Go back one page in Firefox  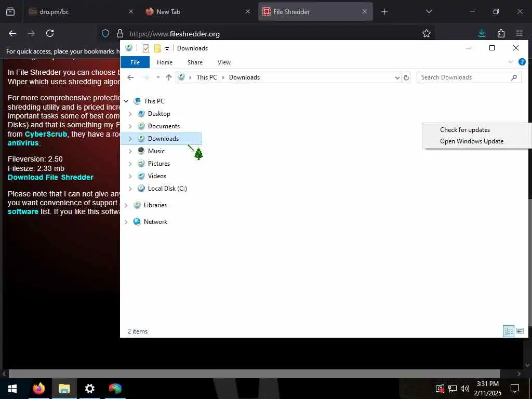coord(12,33)
